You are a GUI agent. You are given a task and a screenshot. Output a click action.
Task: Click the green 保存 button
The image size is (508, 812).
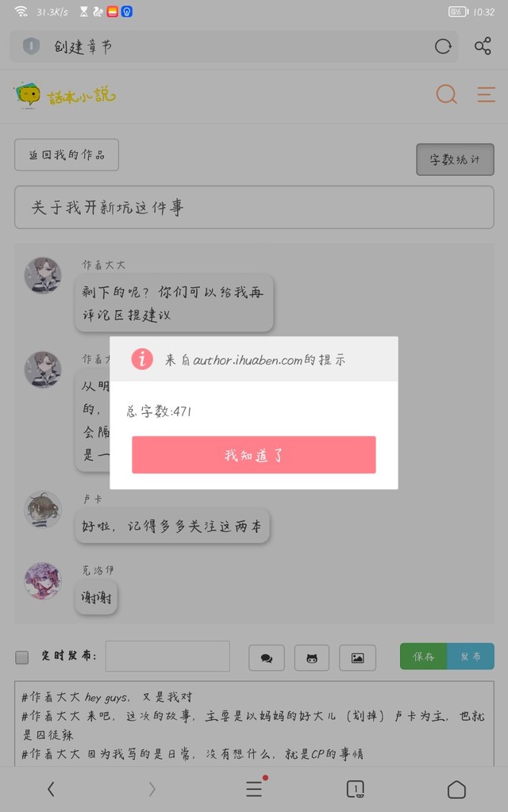pyautogui.click(x=424, y=656)
